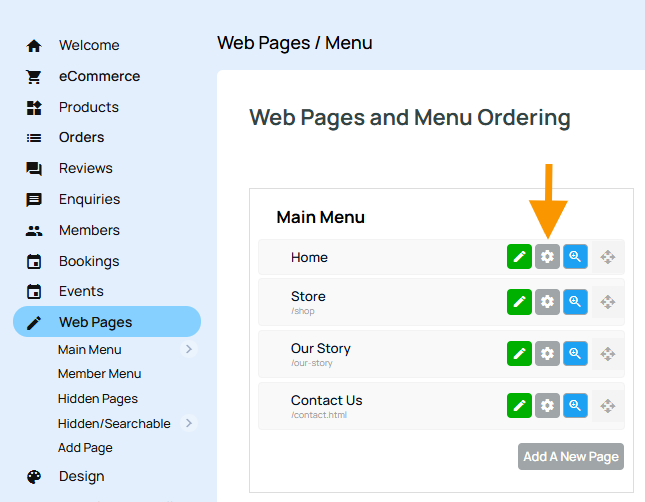This screenshot has width=645, height=502.
Task: Select Member Menu in sidebar
Action: click(x=99, y=374)
